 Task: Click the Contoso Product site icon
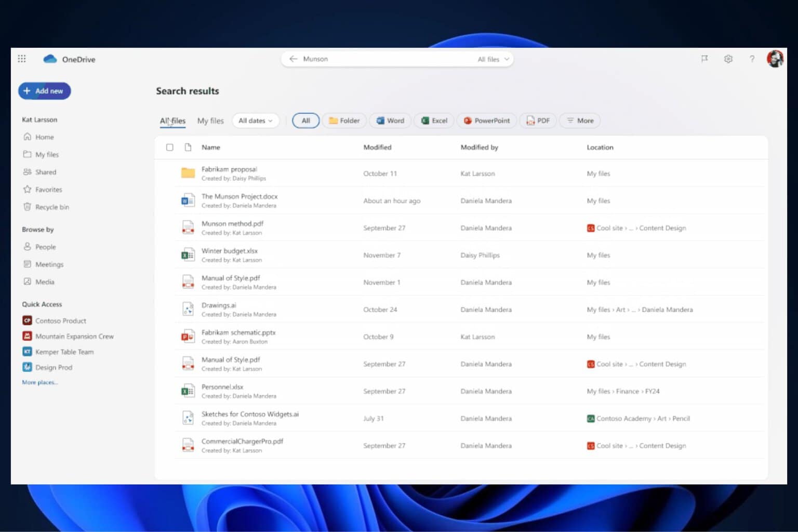27,321
